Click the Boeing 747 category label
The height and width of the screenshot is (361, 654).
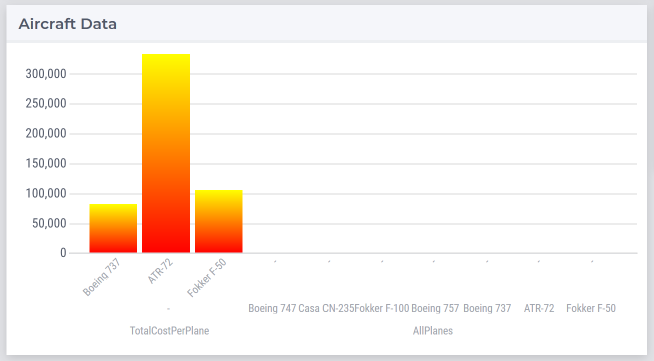pos(272,308)
